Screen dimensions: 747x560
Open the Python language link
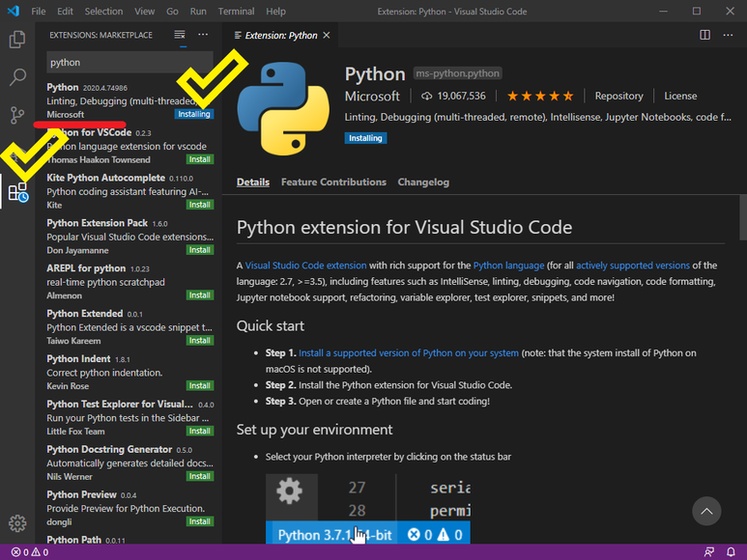click(x=509, y=266)
